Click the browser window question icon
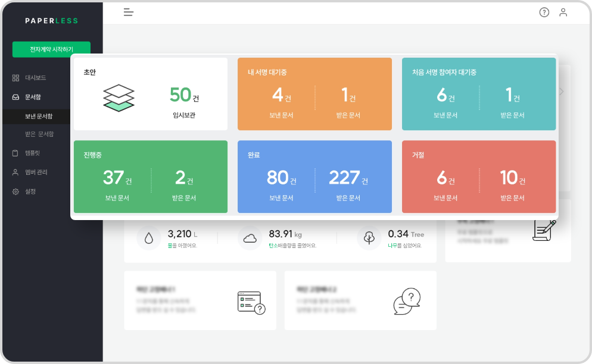This screenshot has height=364, width=592. (251, 302)
